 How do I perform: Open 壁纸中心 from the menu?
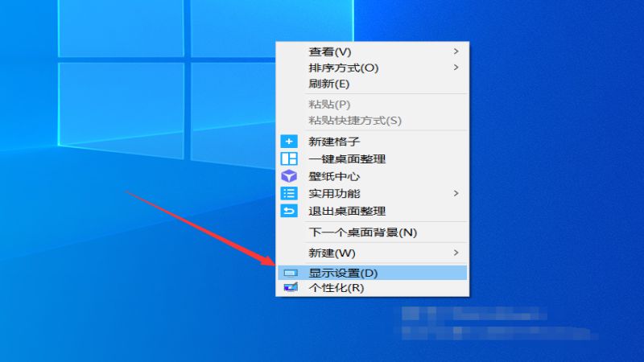coord(373,176)
